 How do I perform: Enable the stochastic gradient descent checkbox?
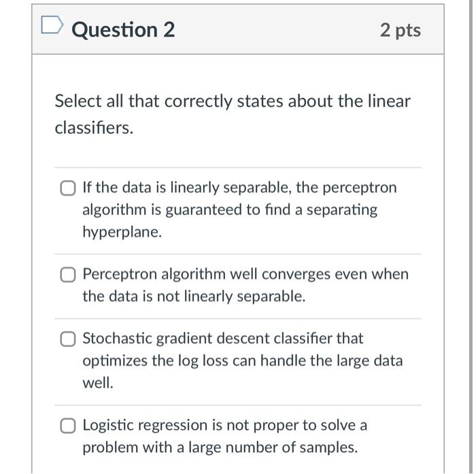coord(67,339)
